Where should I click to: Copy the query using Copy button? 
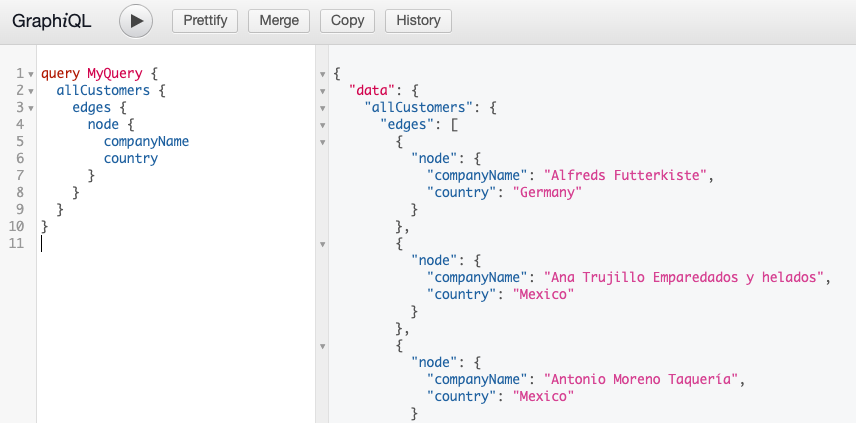pyautogui.click(x=347, y=21)
